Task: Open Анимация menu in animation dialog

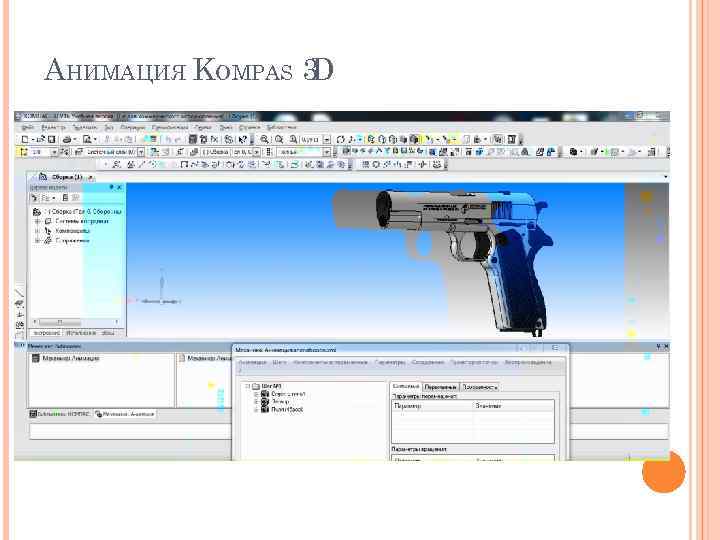Action: (252, 362)
